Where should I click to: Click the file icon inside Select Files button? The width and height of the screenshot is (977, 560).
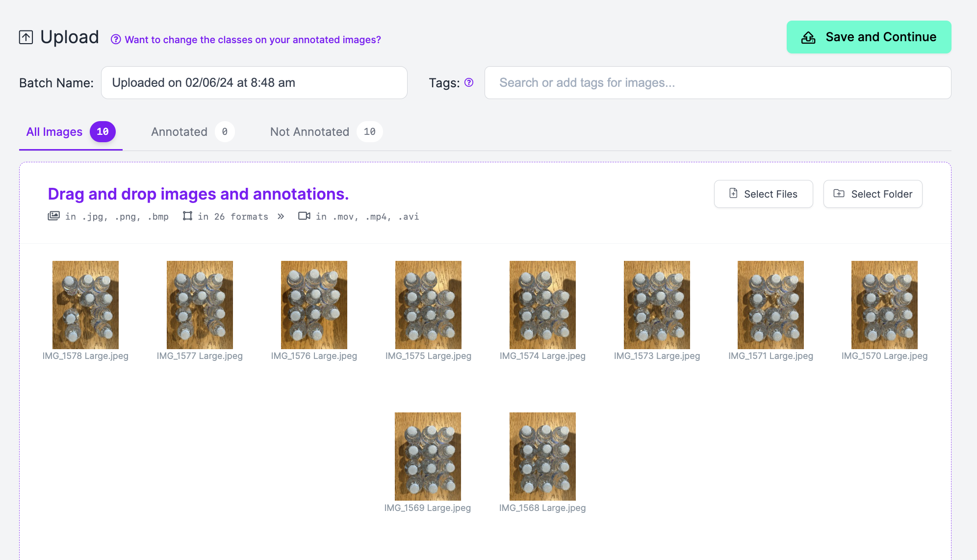[x=733, y=193]
